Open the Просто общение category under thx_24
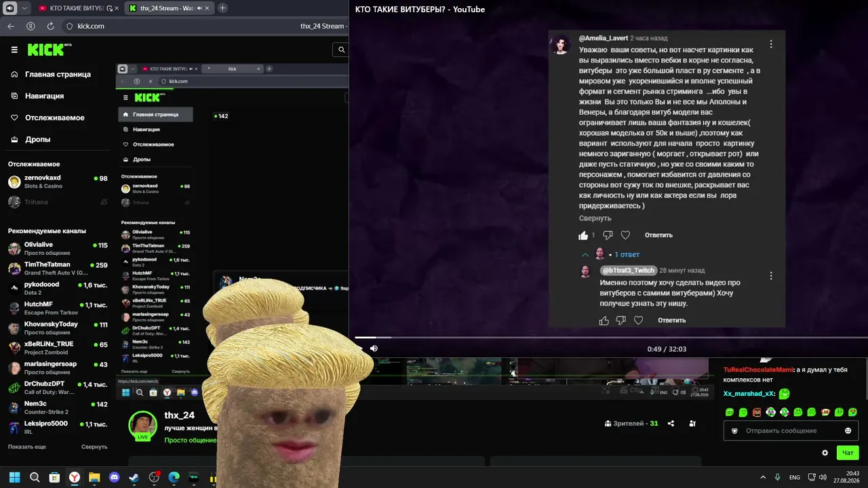Screen dimensions: 868x488 tap(191, 440)
